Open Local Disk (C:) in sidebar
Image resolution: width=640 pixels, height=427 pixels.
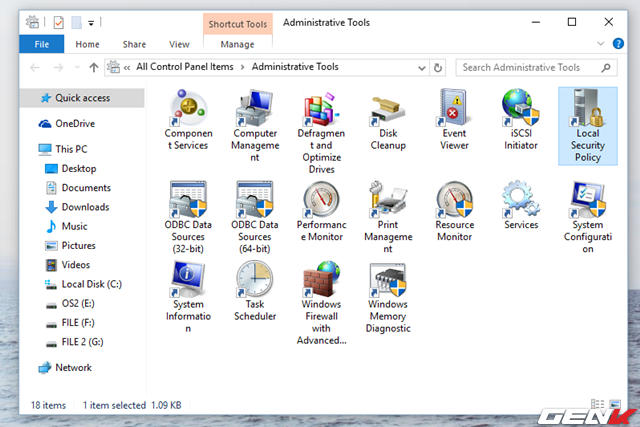pyautogui.click(x=91, y=284)
